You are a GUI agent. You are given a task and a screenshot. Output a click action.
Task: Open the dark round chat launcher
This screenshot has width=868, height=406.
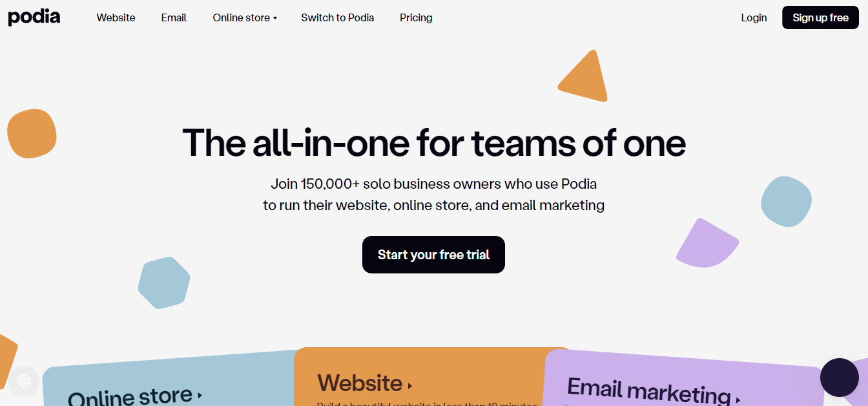pyautogui.click(x=840, y=378)
